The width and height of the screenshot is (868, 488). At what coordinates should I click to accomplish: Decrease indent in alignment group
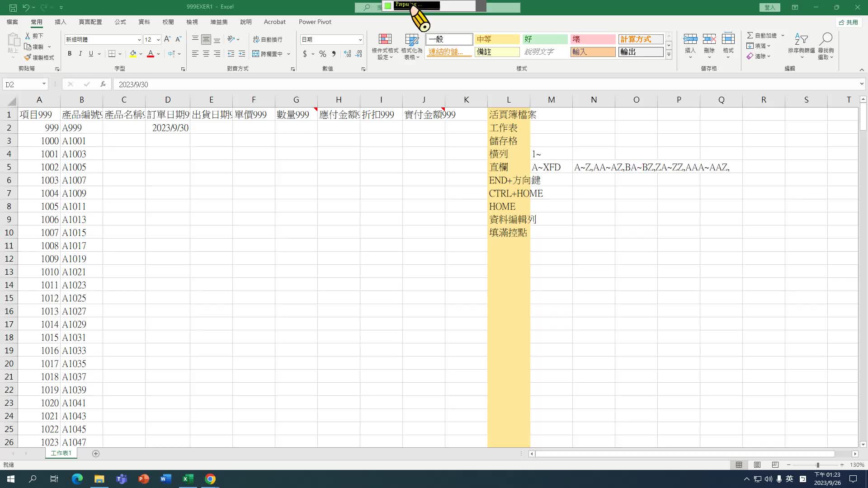click(231, 54)
